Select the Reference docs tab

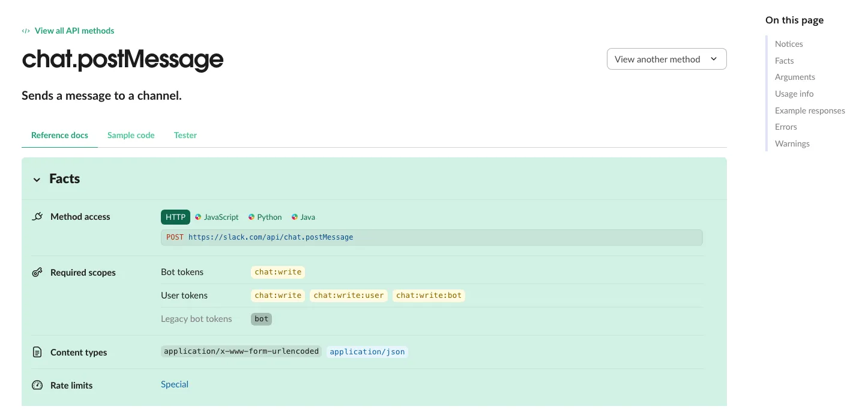pos(59,135)
